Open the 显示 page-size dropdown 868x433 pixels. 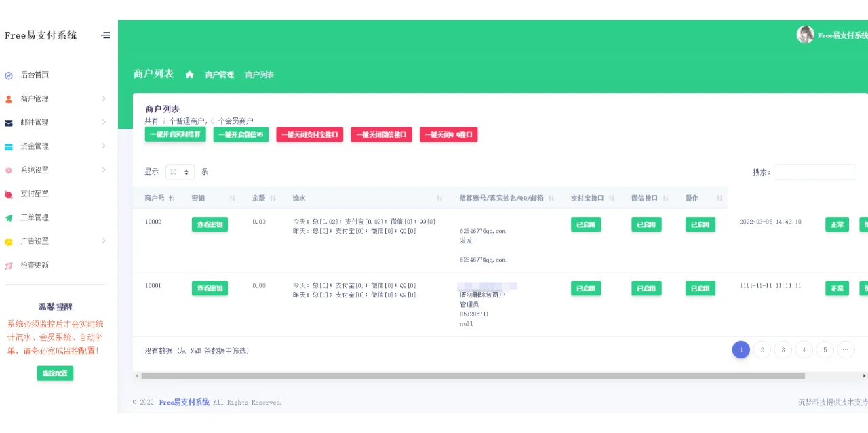(x=179, y=171)
